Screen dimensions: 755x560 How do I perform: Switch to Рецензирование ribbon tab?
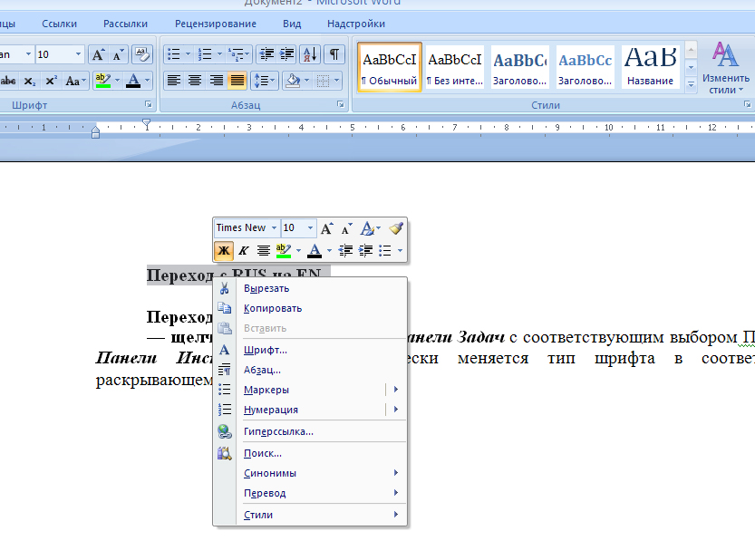(215, 24)
